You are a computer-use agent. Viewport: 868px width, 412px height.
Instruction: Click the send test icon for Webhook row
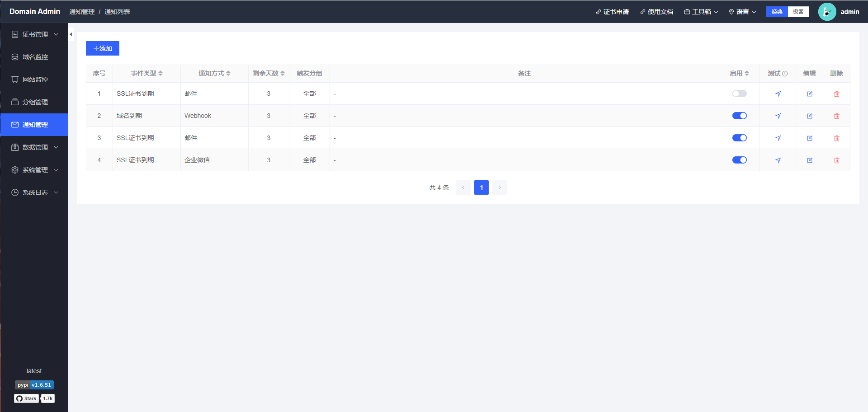click(778, 116)
